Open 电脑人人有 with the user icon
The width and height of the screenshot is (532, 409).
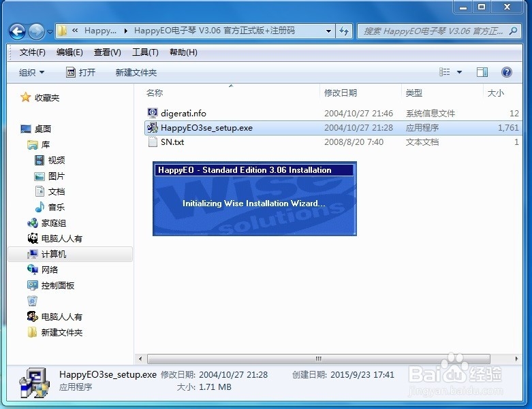coord(62,317)
